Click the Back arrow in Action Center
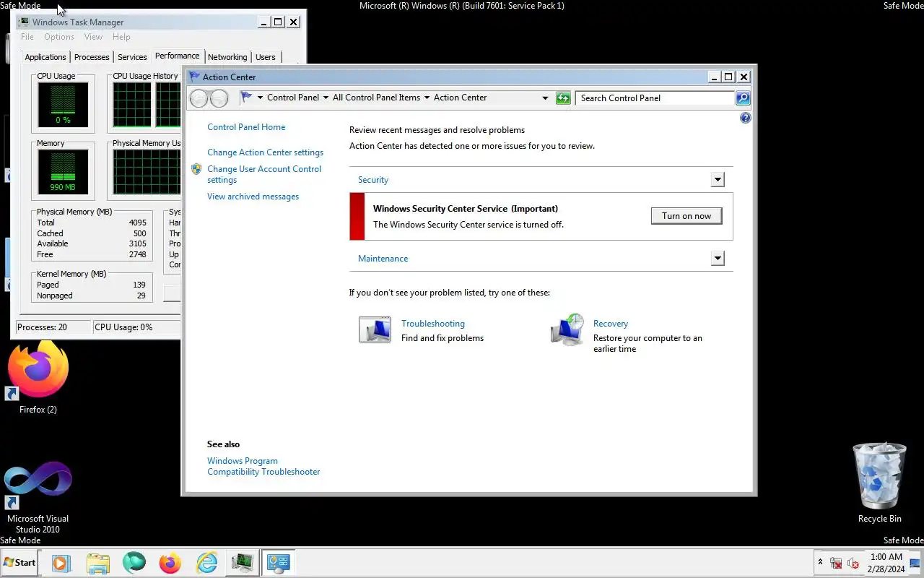Viewport: 924px width, 578px height. coord(199,98)
